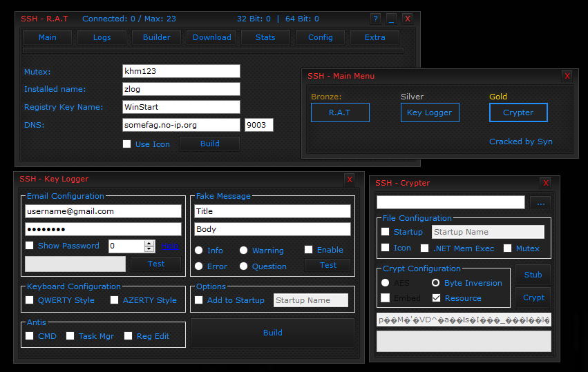The height and width of the screenshot is (372, 588).
Task: Go to the Download tab
Action: pos(211,37)
